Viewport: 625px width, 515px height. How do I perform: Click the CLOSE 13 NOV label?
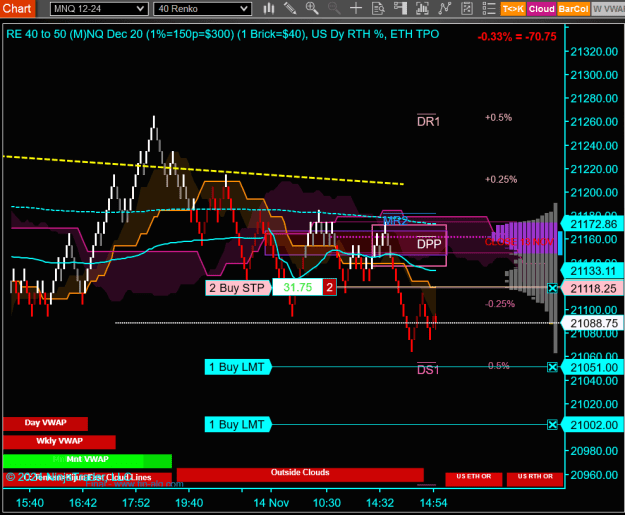coord(519,242)
